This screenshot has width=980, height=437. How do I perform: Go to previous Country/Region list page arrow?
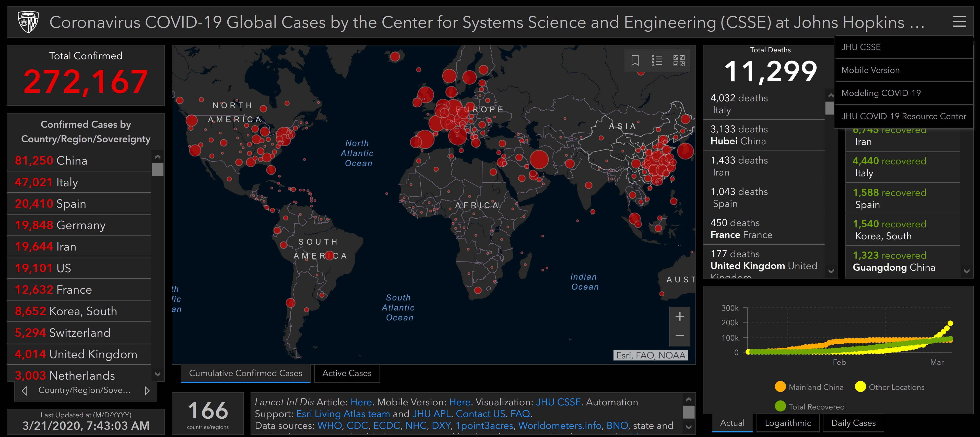[x=24, y=391]
